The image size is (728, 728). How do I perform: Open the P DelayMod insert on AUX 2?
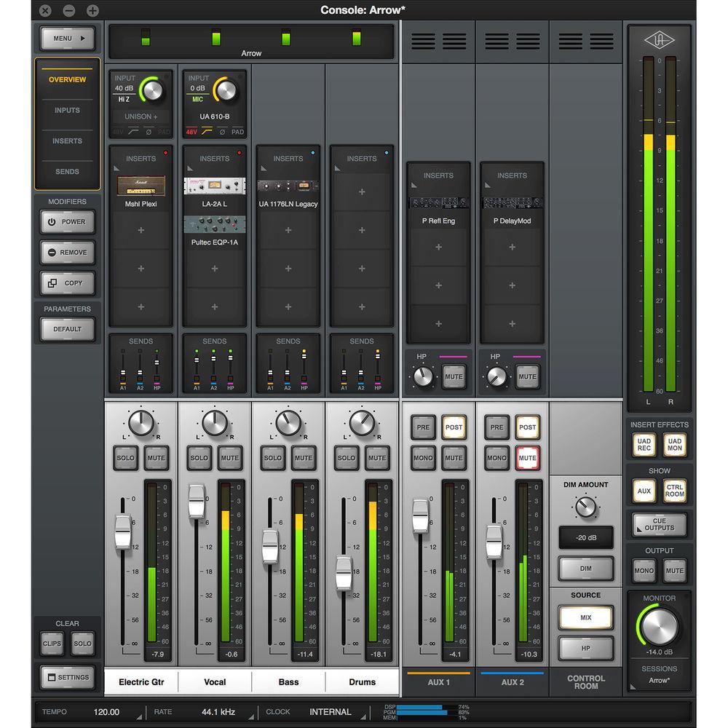coord(512,204)
